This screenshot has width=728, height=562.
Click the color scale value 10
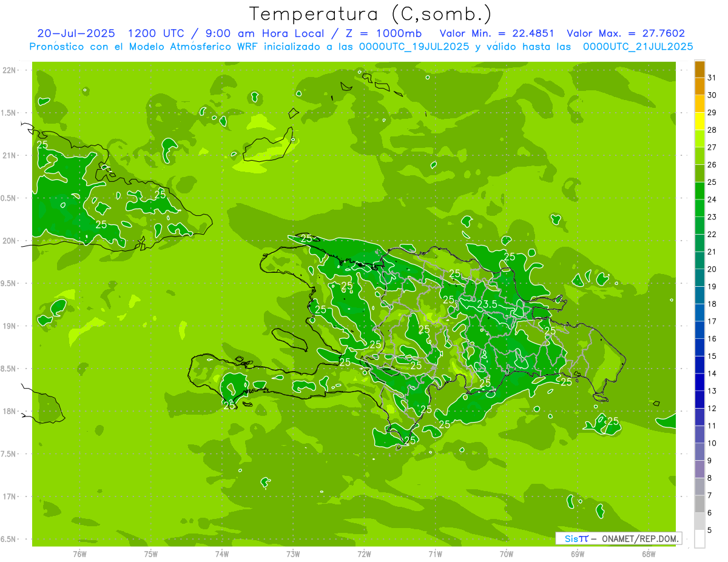coord(712,443)
